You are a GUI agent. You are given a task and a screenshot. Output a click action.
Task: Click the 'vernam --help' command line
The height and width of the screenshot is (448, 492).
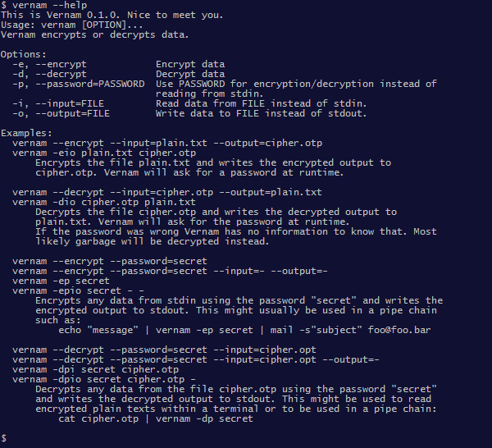point(44,5)
